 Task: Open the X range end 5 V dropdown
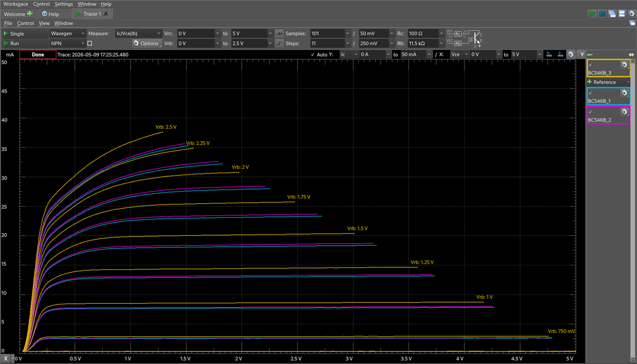[x=527, y=54]
